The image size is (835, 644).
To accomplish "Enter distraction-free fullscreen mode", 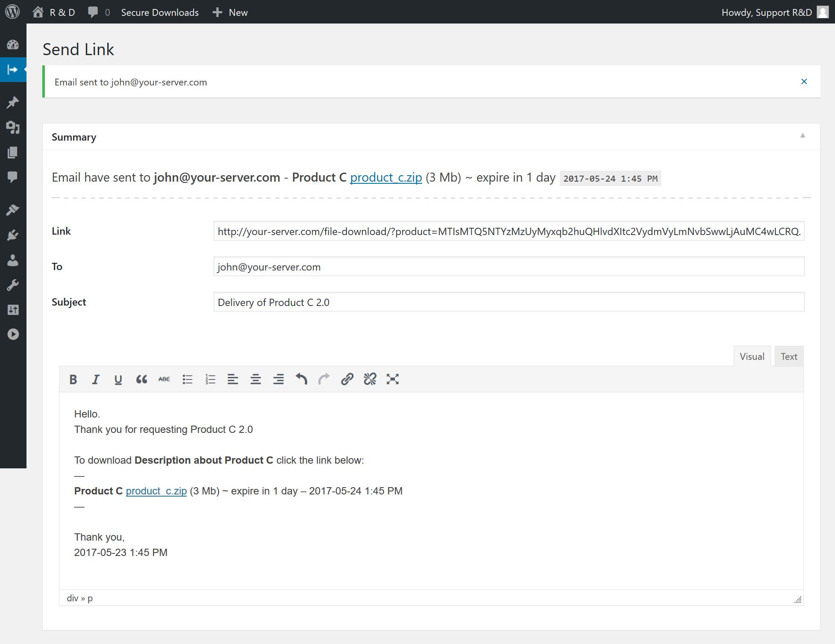I will [x=392, y=379].
